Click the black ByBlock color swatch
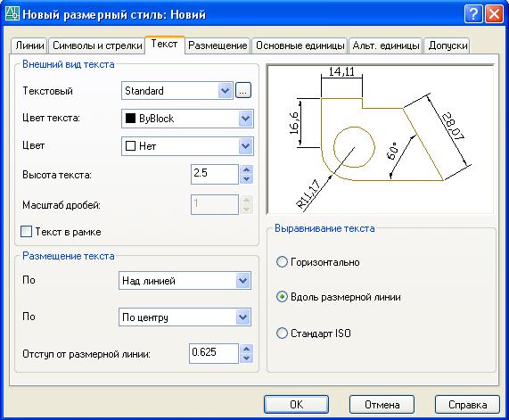The image size is (509, 420). pyautogui.click(x=130, y=119)
